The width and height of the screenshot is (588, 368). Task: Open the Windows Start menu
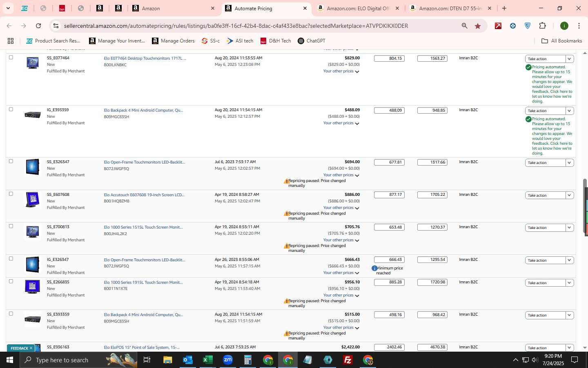[x=10, y=360]
